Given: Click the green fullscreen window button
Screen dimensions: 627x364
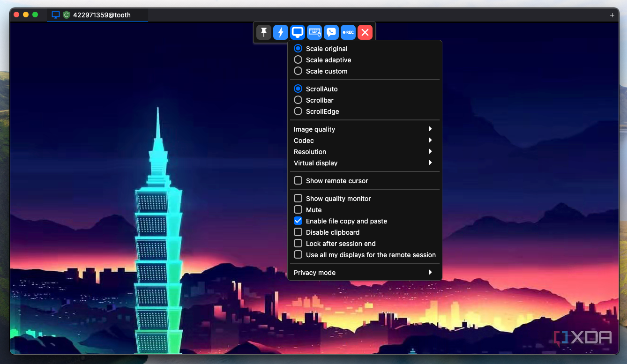Looking at the screenshot, I should (x=35, y=15).
